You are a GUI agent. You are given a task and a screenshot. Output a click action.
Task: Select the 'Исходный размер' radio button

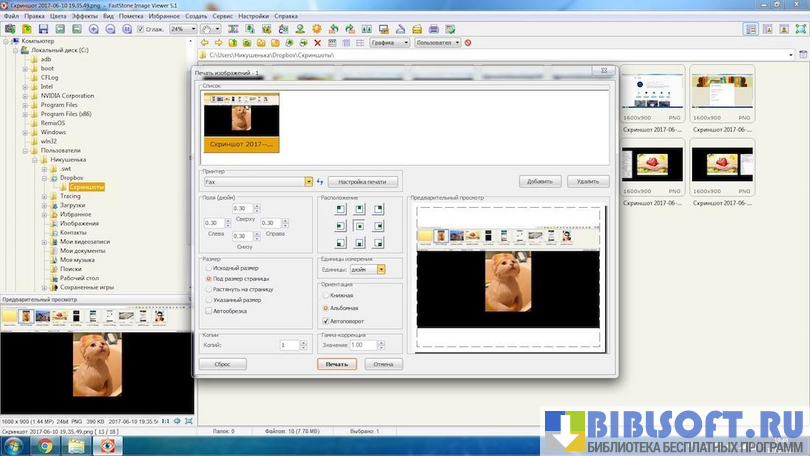coord(207,268)
